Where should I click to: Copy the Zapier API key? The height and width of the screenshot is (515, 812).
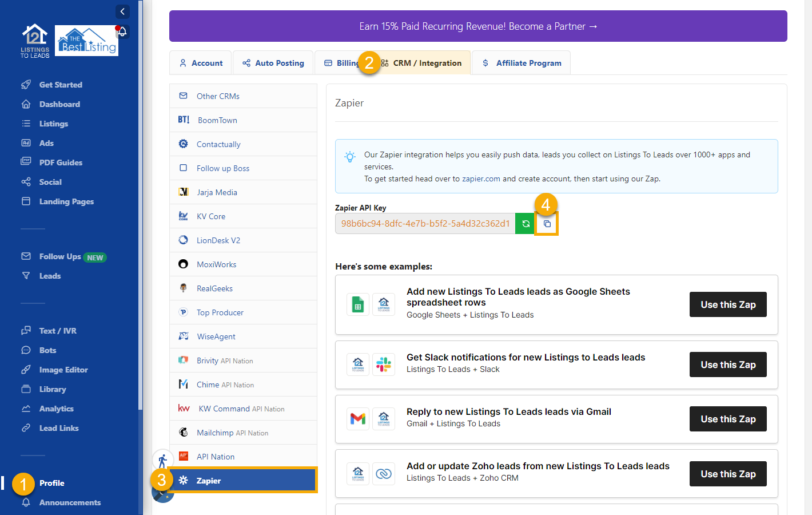[546, 223]
